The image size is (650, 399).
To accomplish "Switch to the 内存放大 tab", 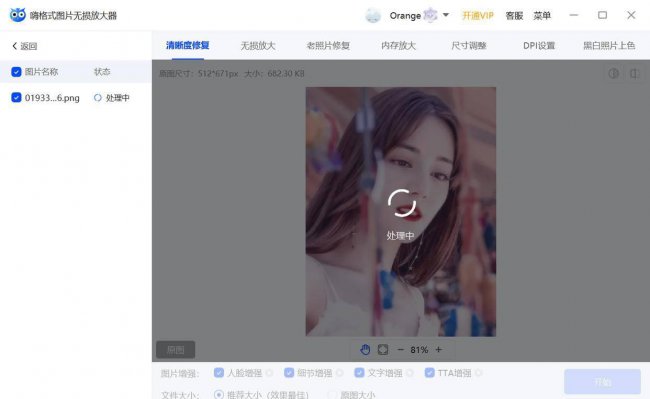I will [398, 46].
